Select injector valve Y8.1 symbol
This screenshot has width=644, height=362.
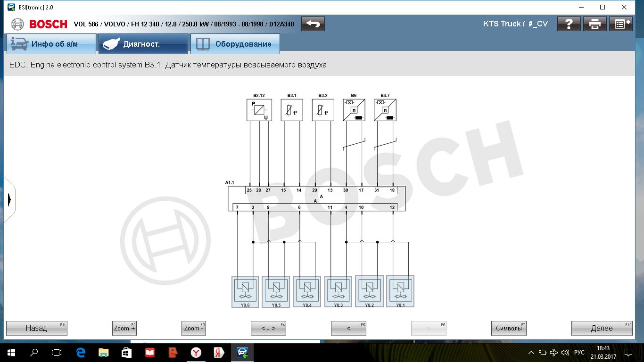[x=400, y=291]
